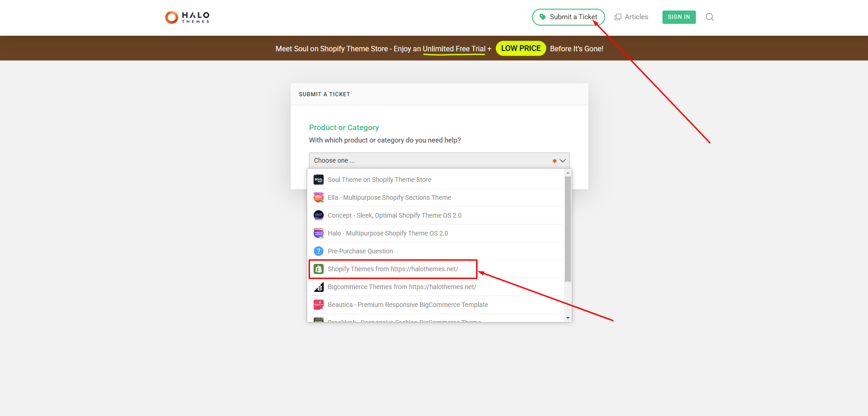The height and width of the screenshot is (416, 868).
Task: Select Soul Theme on Shopify Theme Store
Action: (436, 180)
